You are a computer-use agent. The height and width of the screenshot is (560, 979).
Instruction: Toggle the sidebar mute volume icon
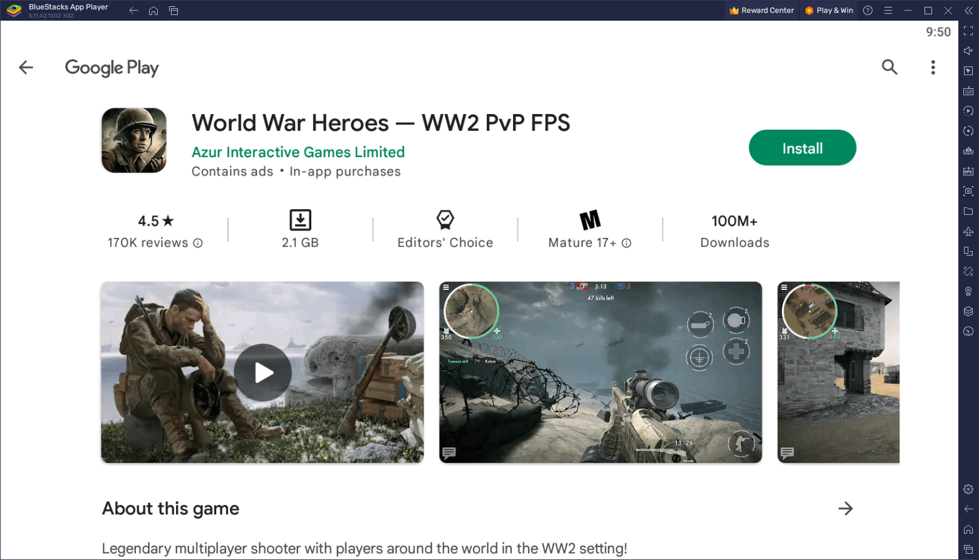(968, 51)
